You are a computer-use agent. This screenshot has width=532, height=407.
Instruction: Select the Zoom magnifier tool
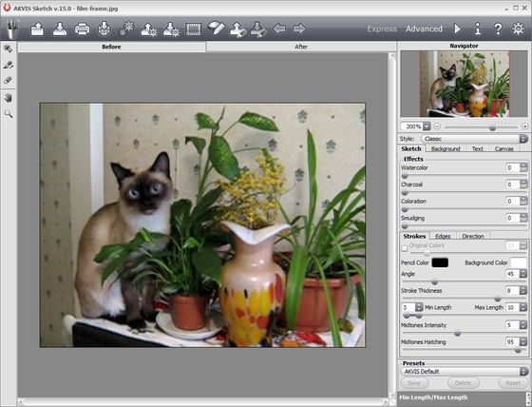coord(9,114)
